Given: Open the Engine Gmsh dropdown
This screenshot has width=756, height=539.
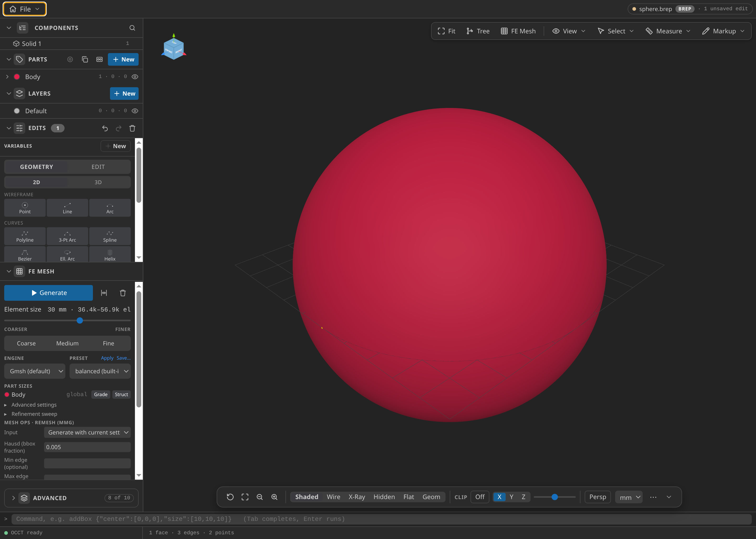Looking at the screenshot, I should coord(35,371).
